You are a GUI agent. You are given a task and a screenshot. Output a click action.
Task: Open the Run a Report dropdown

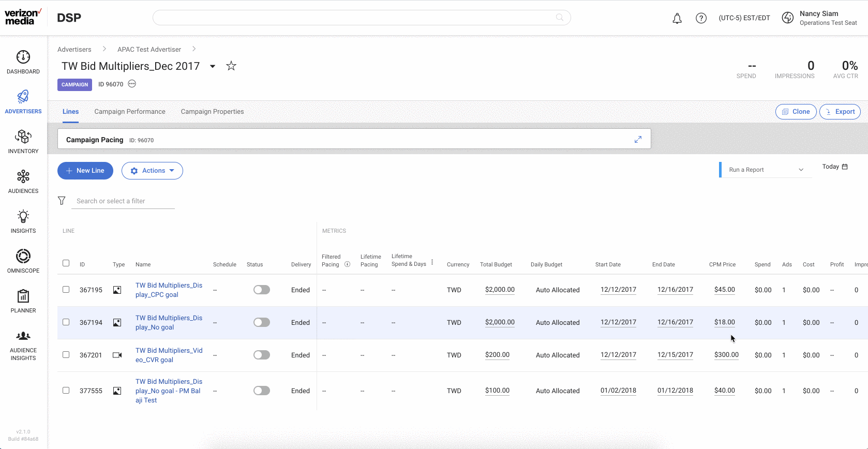(x=766, y=170)
